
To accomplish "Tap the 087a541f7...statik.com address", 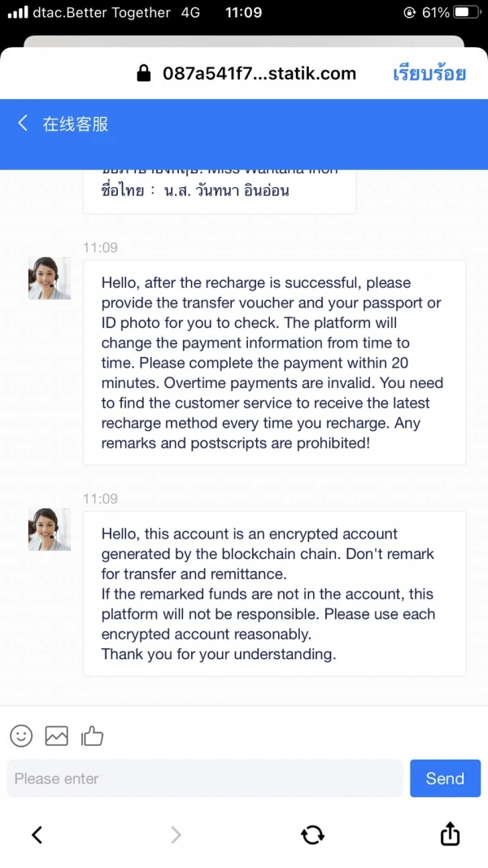I will point(259,74).
